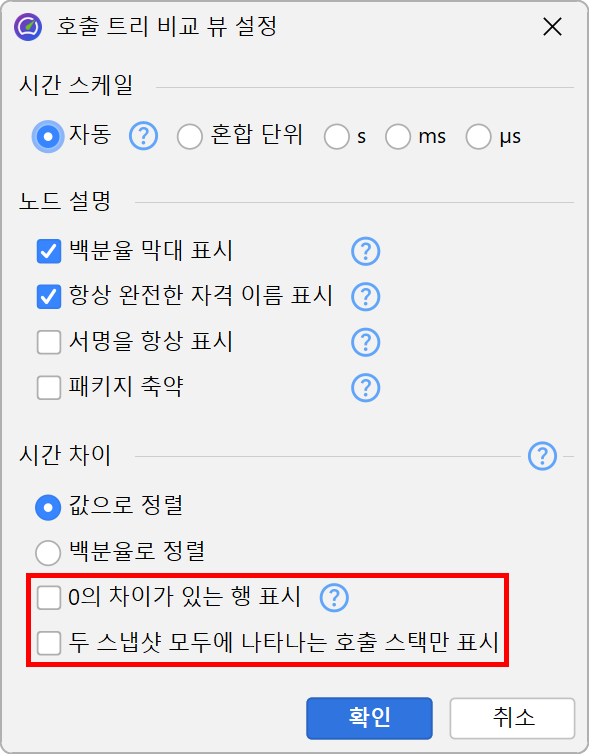Show help for 항상 완전한 자격 이름 표시
This screenshot has width=589, height=754.
(365, 296)
